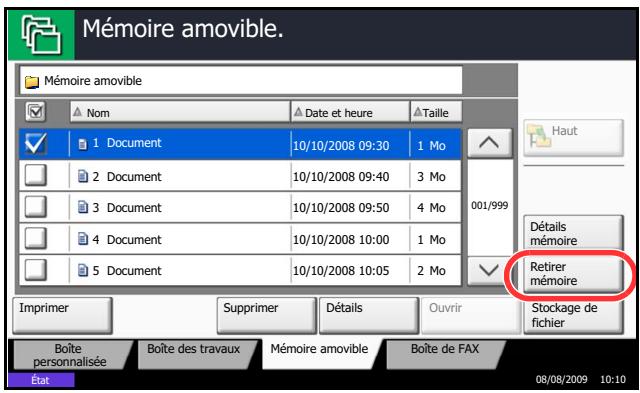Viewport: 640px width, 393px height.
Task: Click the folder-tree icon on Haut button
Action: [x=538, y=135]
